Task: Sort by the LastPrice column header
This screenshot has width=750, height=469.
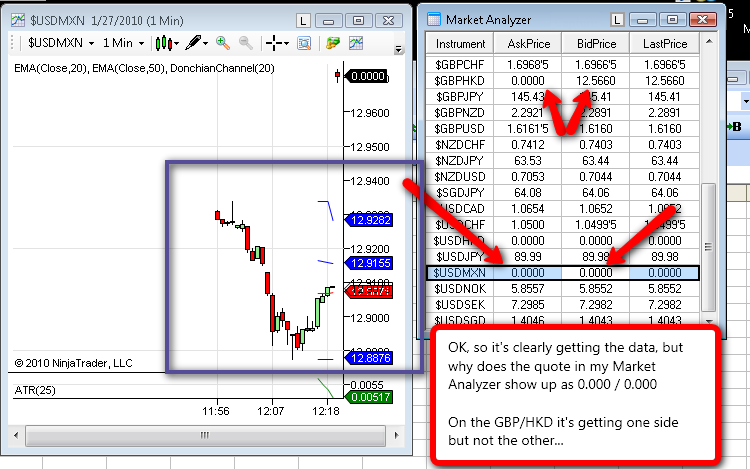Action: point(664,44)
